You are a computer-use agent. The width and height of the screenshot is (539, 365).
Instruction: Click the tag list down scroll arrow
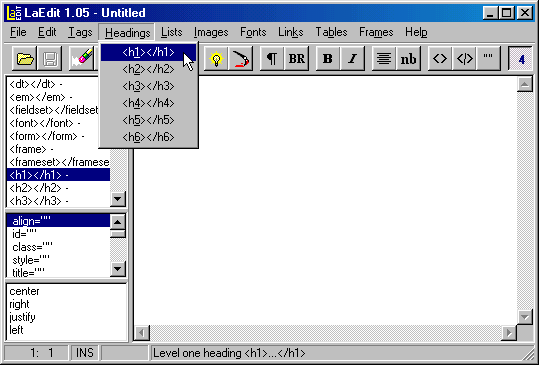click(x=118, y=199)
